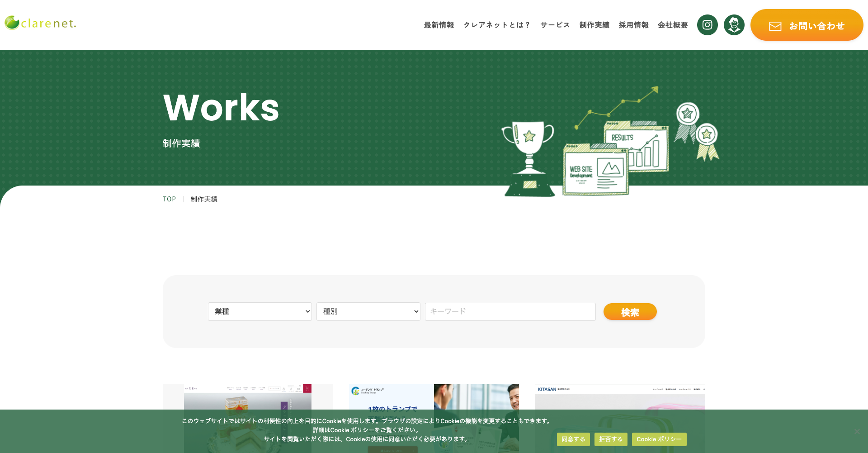This screenshot has height=453, width=868.
Task: Accept cookies with the 同意する button
Action: tap(573, 439)
